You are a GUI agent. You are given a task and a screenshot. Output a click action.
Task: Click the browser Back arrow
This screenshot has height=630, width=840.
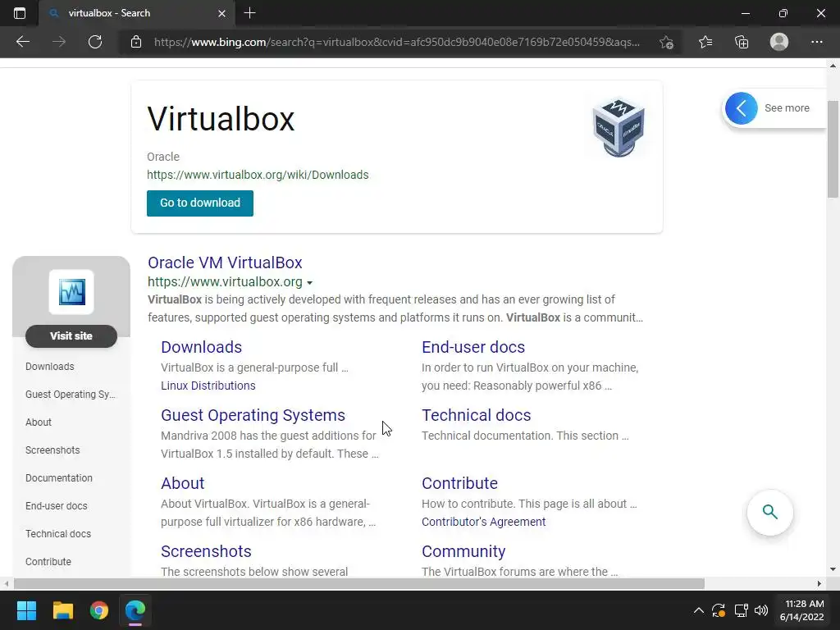click(22, 42)
